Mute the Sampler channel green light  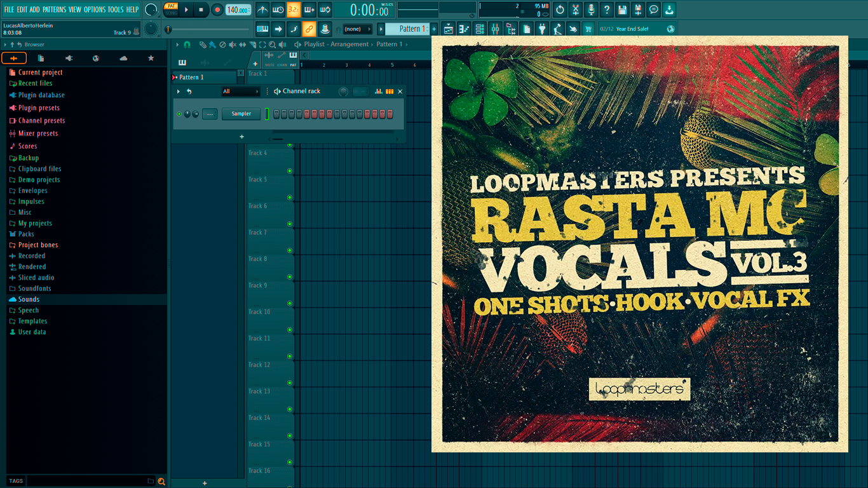tap(179, 114)
